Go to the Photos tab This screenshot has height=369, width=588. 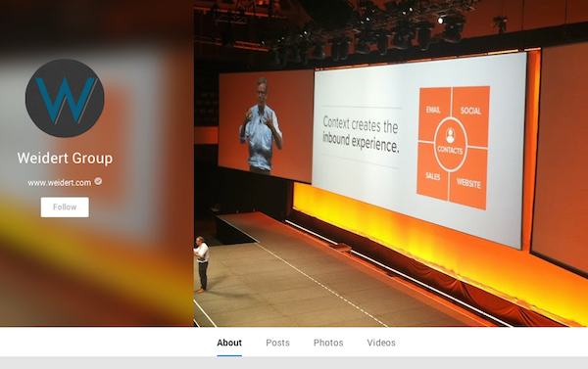click(x=328, y=343)
